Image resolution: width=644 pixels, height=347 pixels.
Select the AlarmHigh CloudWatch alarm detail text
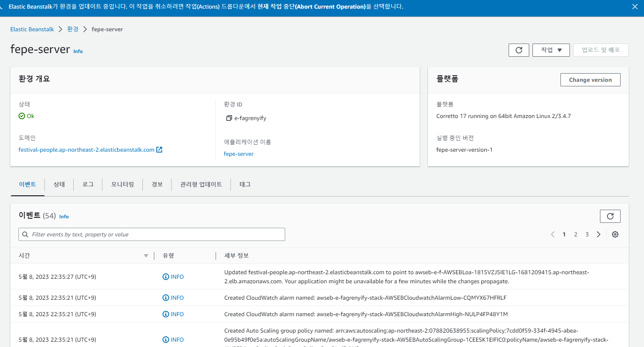coord(366,314)
